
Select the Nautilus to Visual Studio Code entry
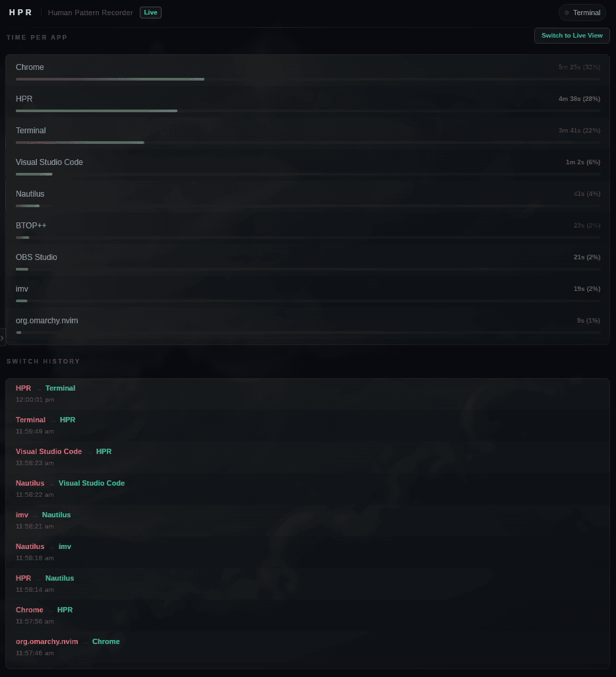[308, 488]
